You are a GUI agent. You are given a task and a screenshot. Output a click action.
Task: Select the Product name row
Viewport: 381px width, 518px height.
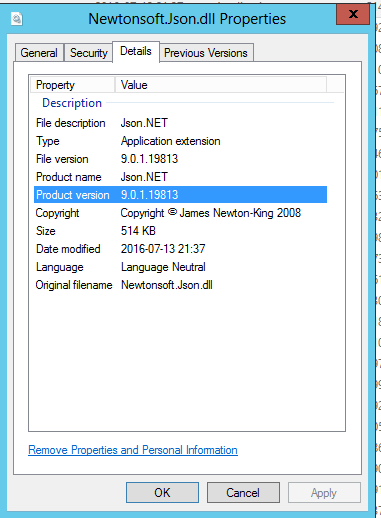[180, 177]
